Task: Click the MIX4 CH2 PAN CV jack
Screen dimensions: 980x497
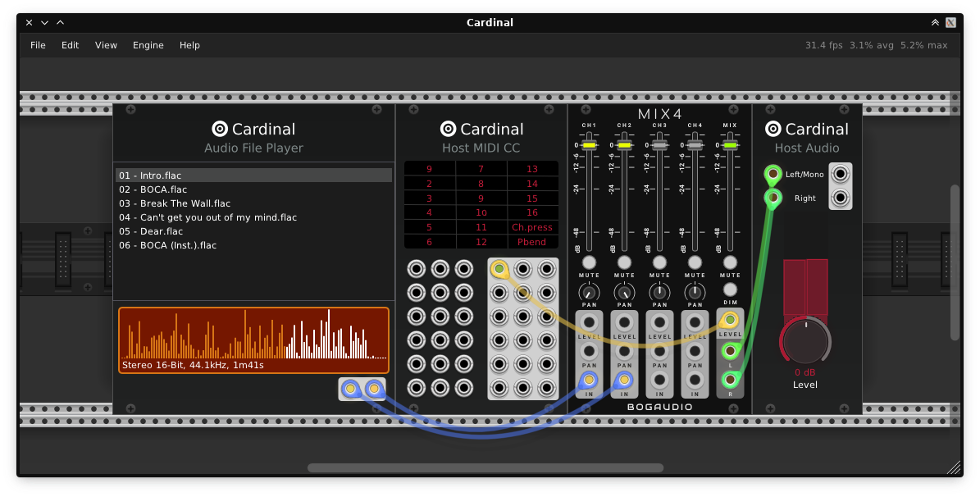Action: pos(624,351)
